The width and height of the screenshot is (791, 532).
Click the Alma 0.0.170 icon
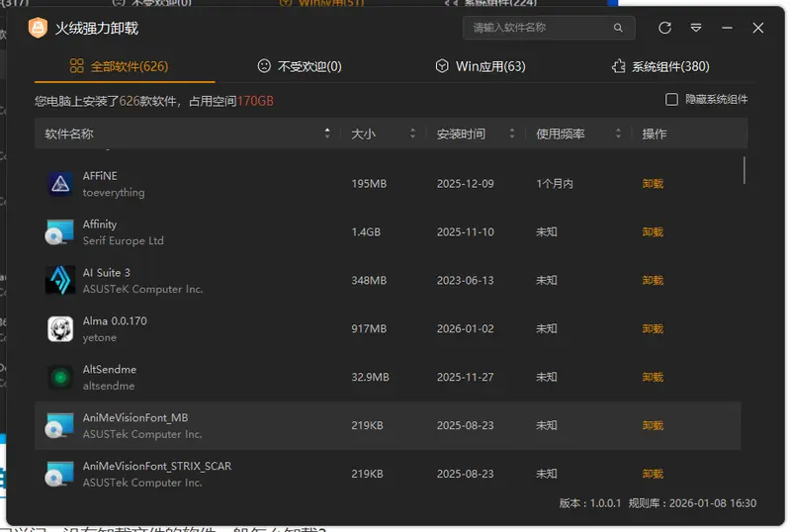point(60,328)
